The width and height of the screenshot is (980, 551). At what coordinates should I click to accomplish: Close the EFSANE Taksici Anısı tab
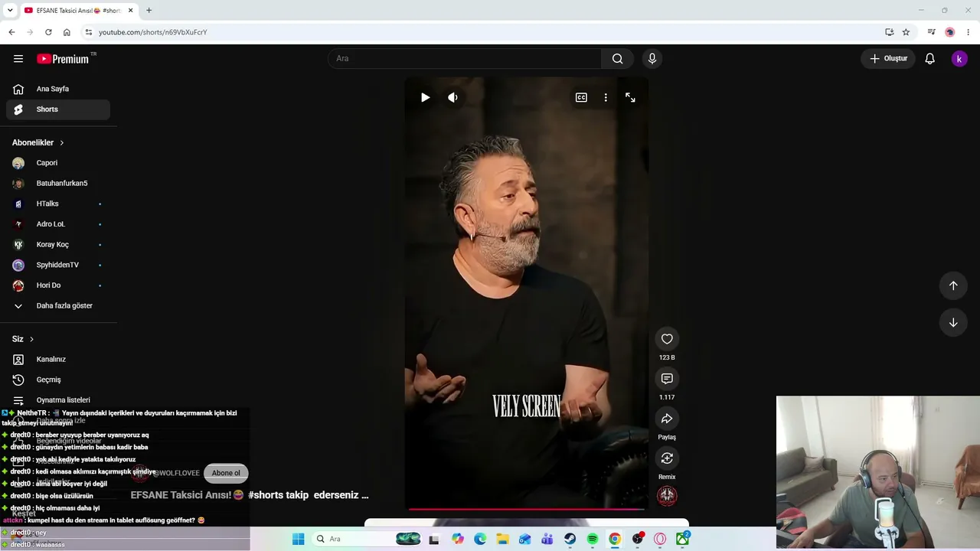[x=130, y=11]
